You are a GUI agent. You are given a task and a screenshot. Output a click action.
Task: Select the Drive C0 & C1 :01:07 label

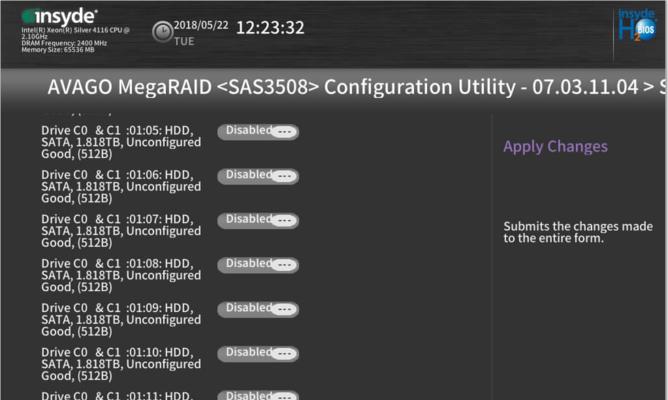tap(121, 230)
